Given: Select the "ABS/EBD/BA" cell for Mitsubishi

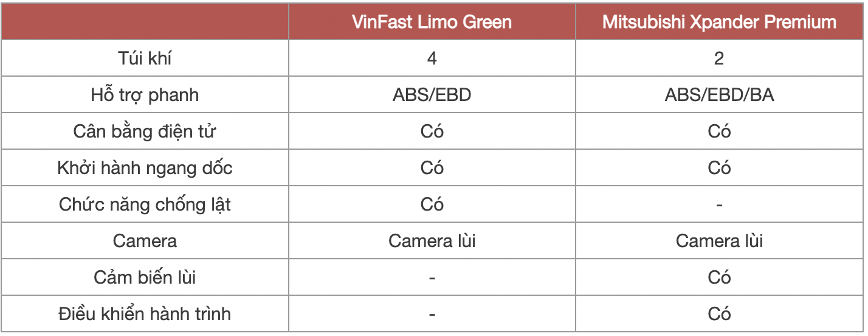Looking at the screenshot, I should (x=719, y=95).
